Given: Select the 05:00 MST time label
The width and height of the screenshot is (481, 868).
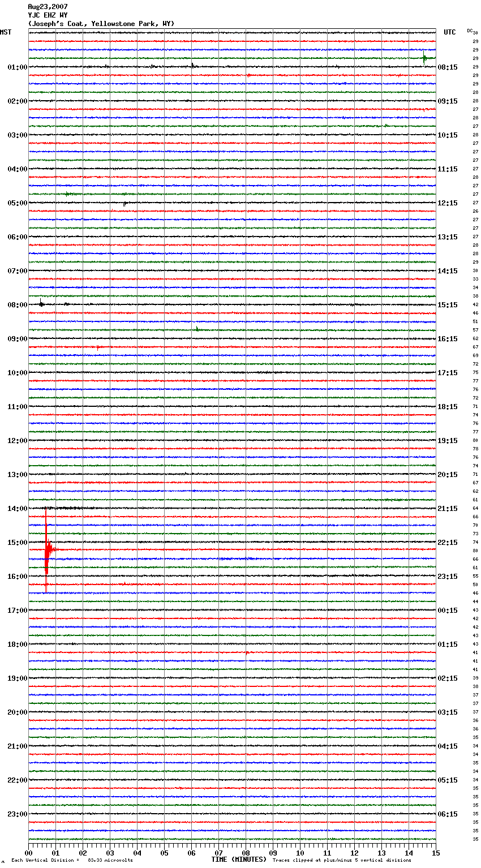Looking at the screenshot, I should (x=18, y=203).
